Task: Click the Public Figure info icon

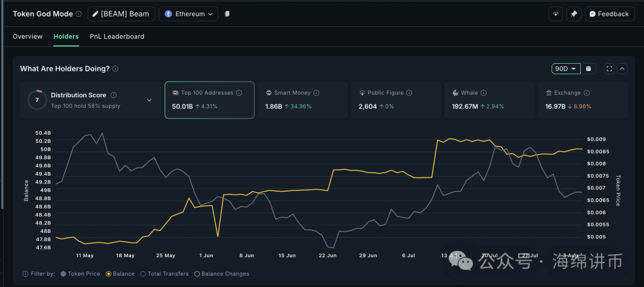Action: tap(409, 93)
